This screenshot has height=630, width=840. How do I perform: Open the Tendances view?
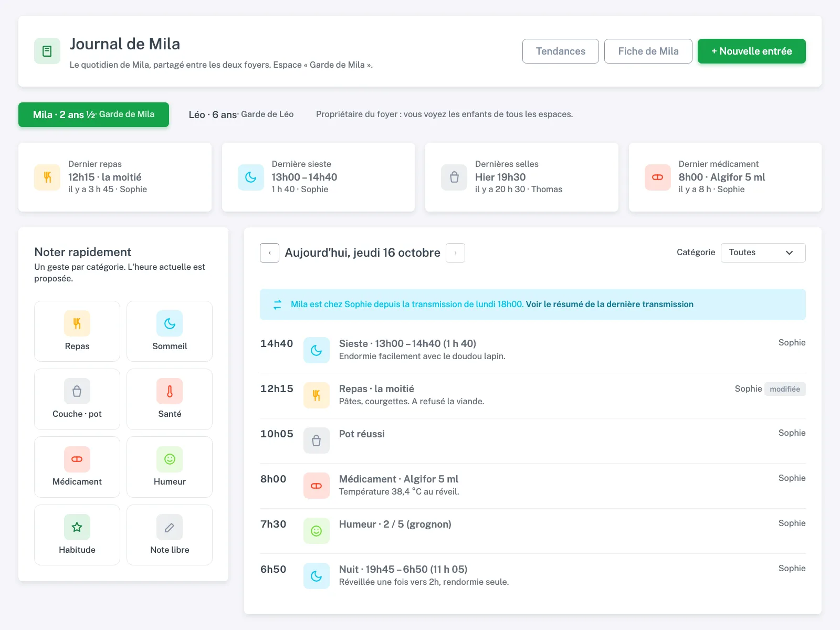[560, 51]
